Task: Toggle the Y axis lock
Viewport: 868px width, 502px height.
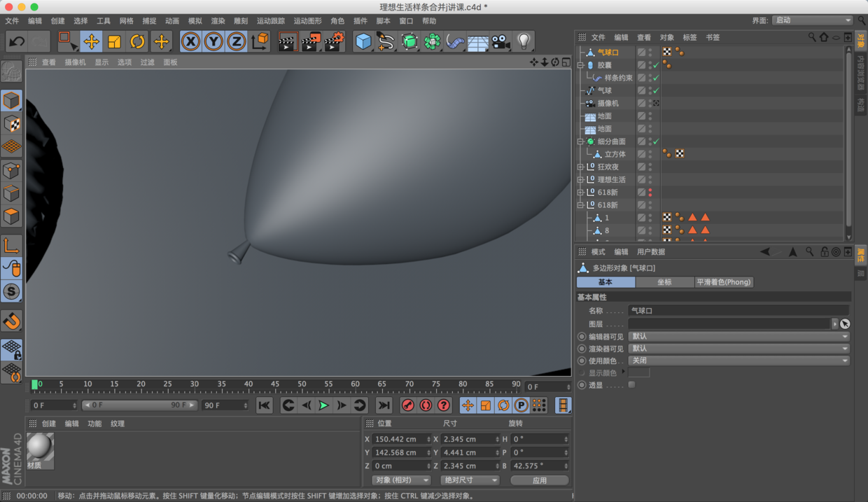Action: (213, 41)
